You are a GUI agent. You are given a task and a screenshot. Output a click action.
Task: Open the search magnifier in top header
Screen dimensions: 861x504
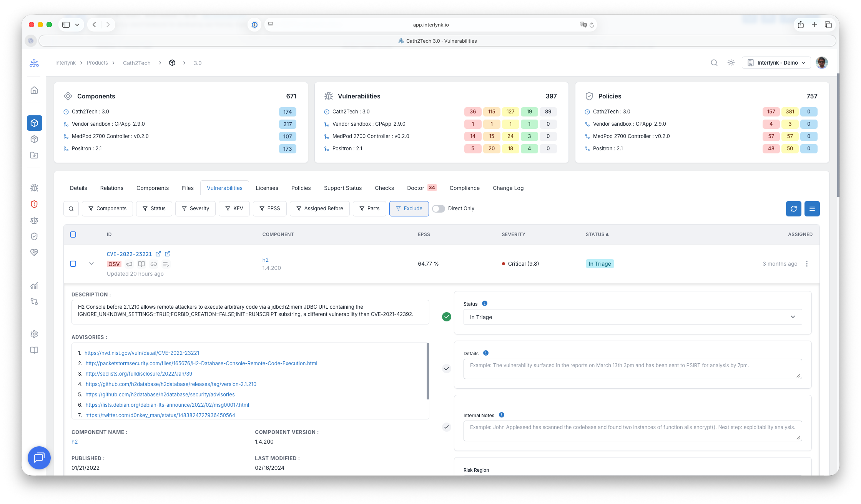click(x=714, y=63)
